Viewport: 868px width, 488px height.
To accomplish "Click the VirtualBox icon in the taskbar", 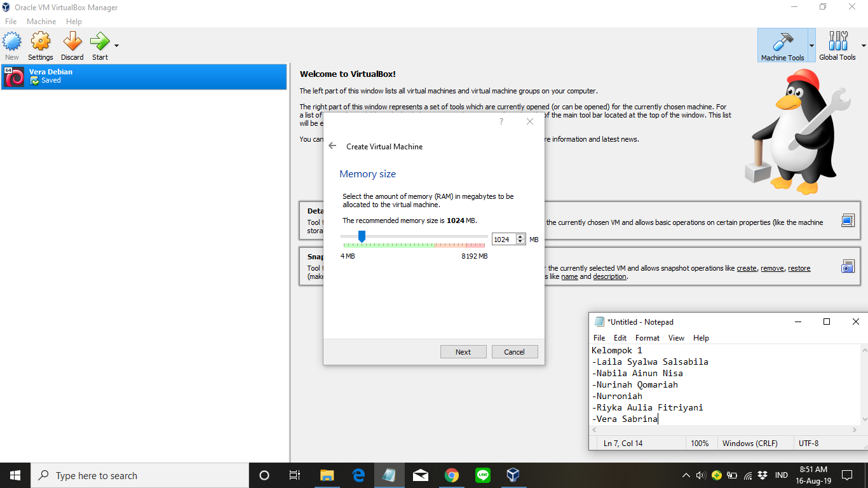I will pyautogui.click(x=513, y=475).
